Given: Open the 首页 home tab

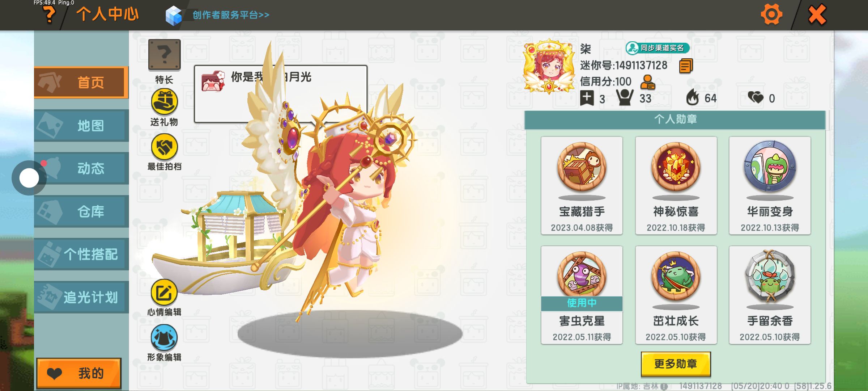Looking at the screenshot, I should click(81, 83).
